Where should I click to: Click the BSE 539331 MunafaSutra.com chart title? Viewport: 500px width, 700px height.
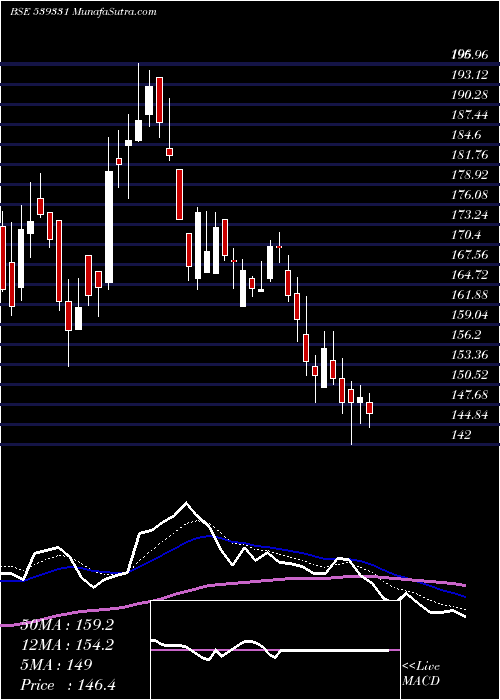click(83, 12)
